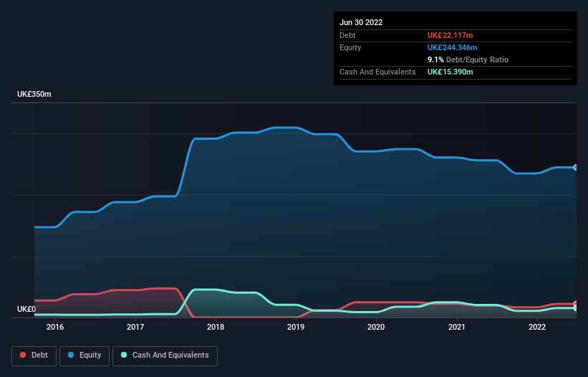Click the Equity label in tooltip

(350, 47)
